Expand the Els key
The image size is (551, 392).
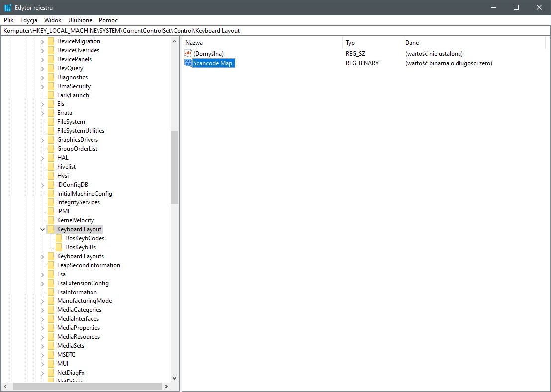[43, 104]
